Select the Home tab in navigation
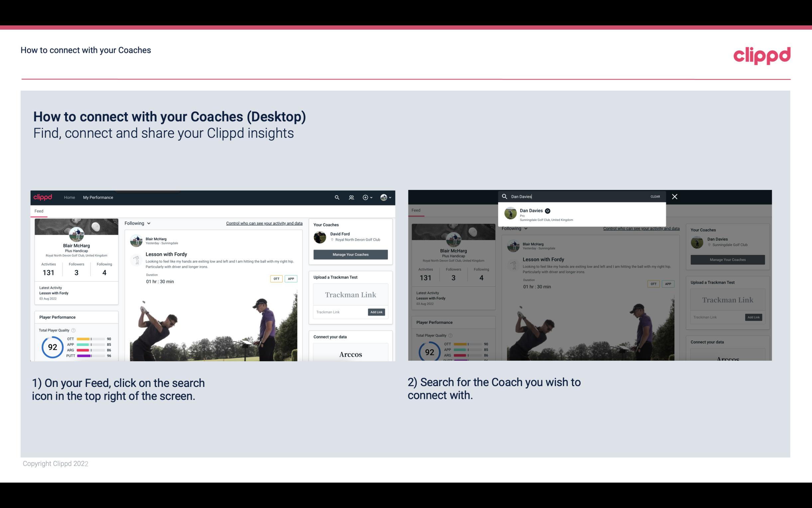This screenshot has width=812, height=508. (x=69, y=197)
